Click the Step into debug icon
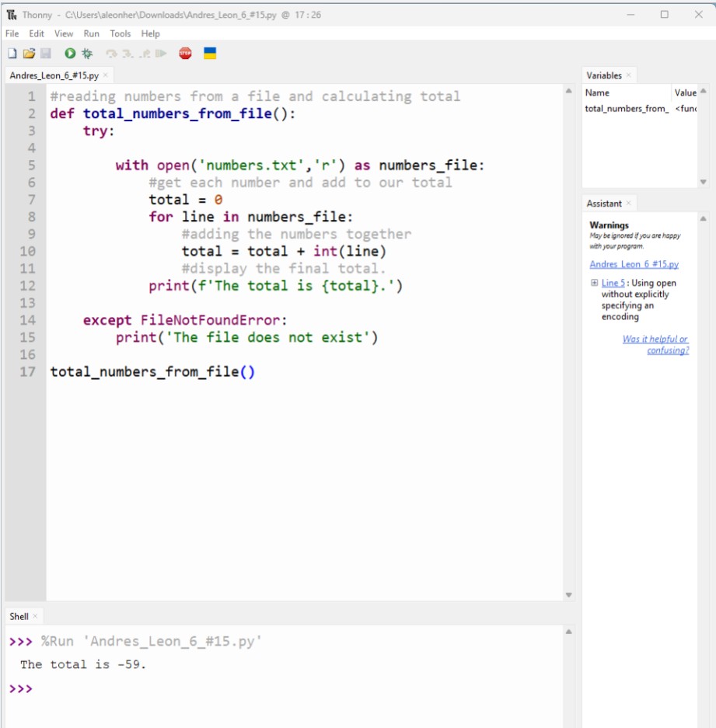 pos(127,54)
